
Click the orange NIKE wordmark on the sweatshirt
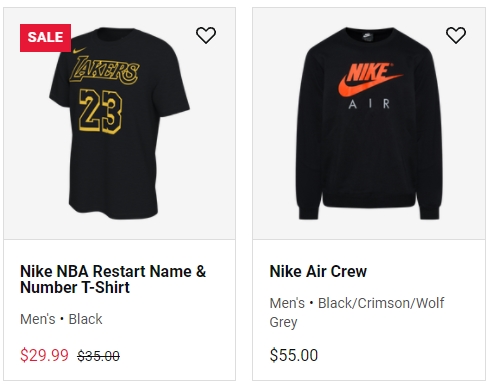[368, 72]
